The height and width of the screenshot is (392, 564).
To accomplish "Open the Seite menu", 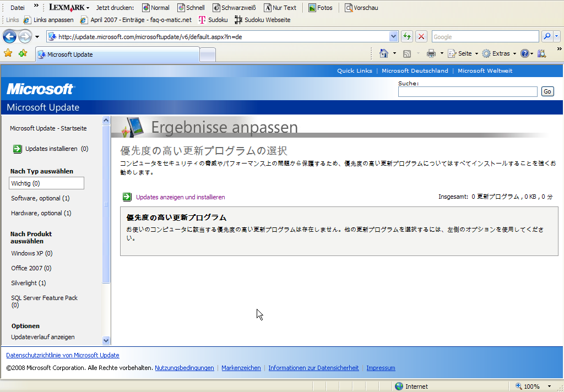I will pyautogui.click(x=463, y=53).
